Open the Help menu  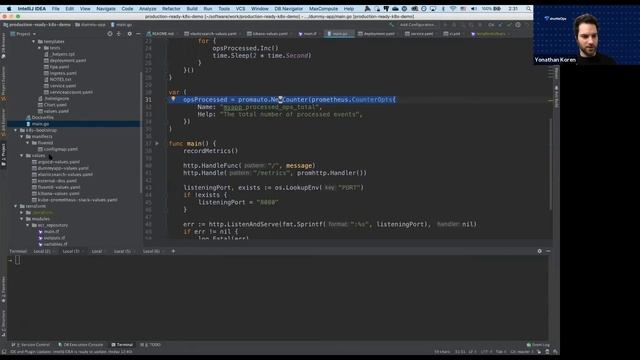[349, 9]
